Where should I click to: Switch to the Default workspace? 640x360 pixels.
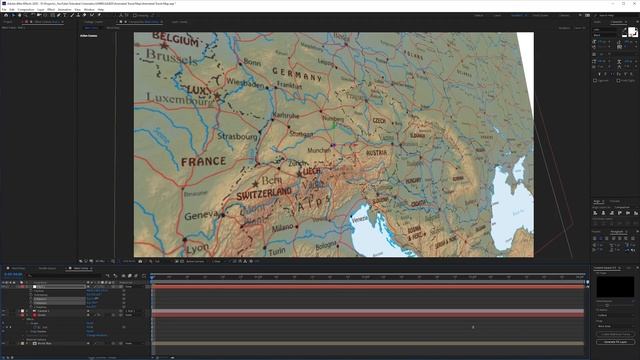pyautogui.click(x=479, y=15)
